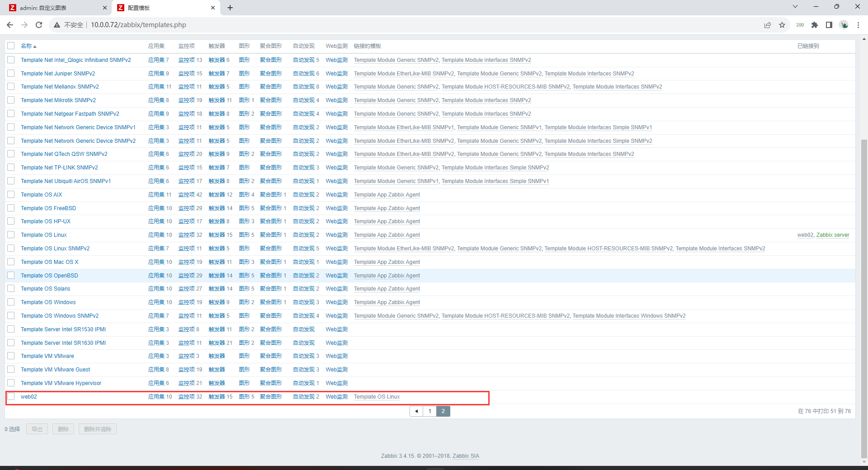Bookmark this page with the star icon

[782, 25]
